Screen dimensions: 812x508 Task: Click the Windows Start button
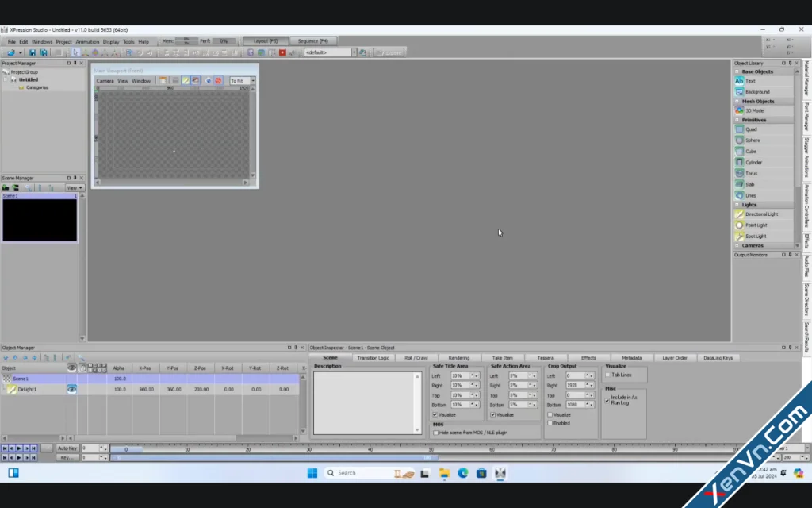pos(312,473)
